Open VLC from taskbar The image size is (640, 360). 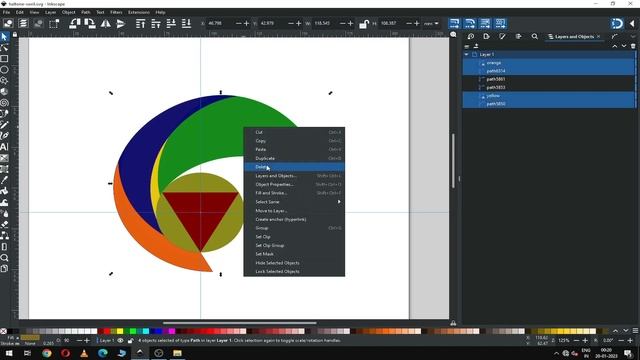coord(84,353)
